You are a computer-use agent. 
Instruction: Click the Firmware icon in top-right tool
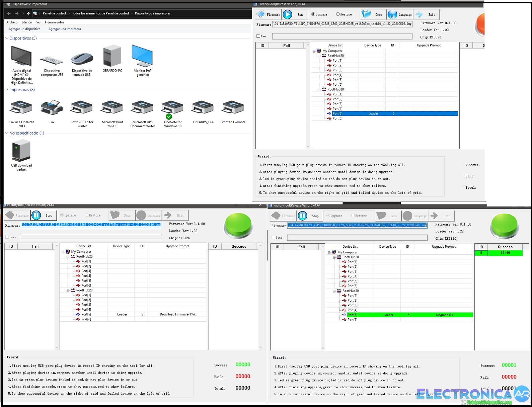tap(261, 14)
